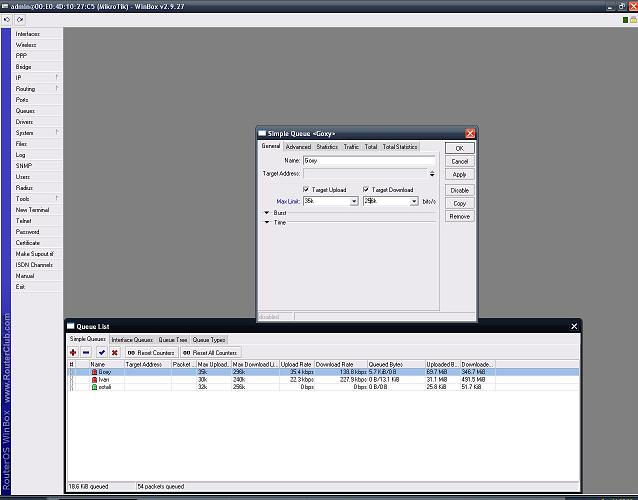
Task: Click the Apply button
Action: pyautogui.click(x=459, y=175)
